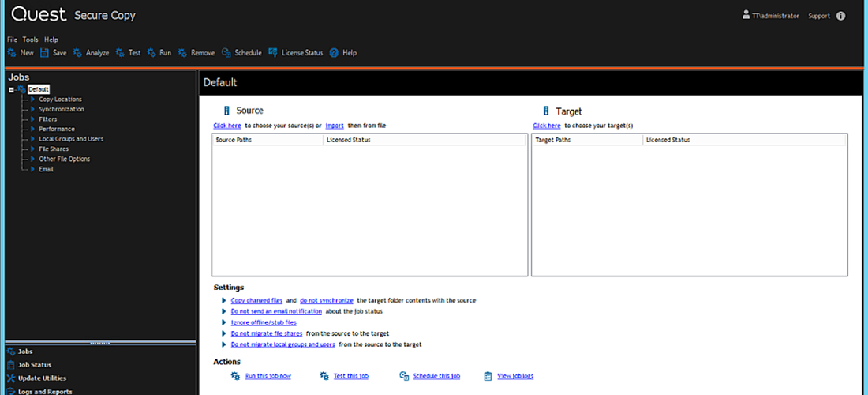The height and width of the screenshot is (395, 868).
Task: Click the Run this job now gear icon
Action: [234, 375]
